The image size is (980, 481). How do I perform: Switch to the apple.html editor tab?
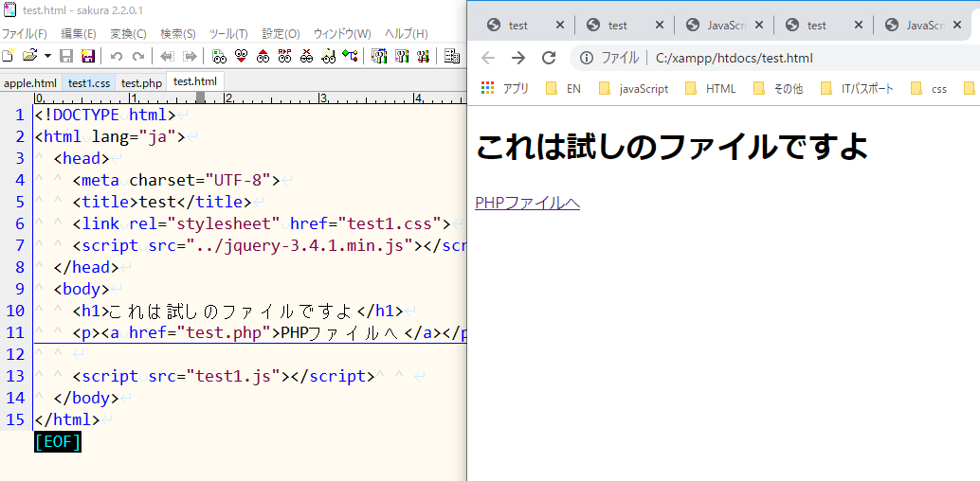tap(30, 82)
